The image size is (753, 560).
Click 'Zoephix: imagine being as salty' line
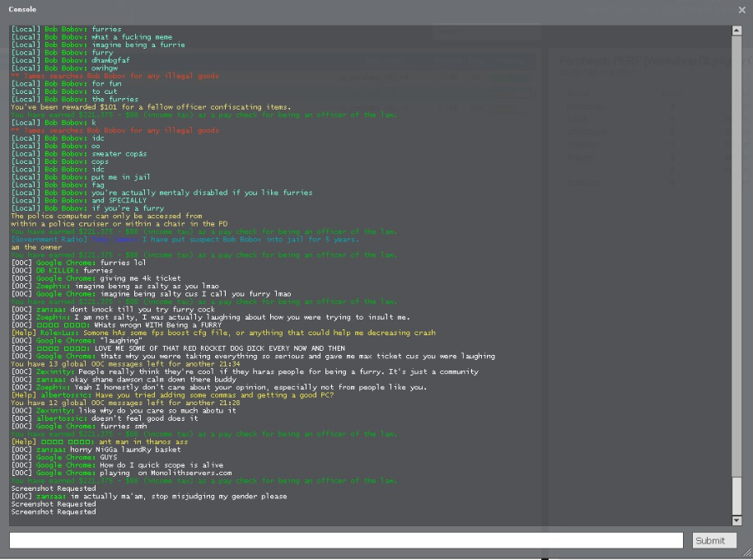115,286
